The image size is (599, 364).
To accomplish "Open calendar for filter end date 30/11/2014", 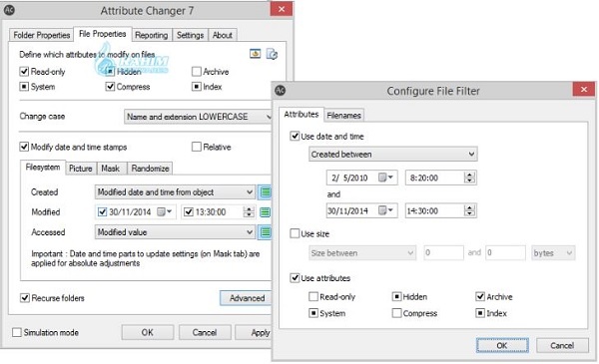I will (385, 210).
